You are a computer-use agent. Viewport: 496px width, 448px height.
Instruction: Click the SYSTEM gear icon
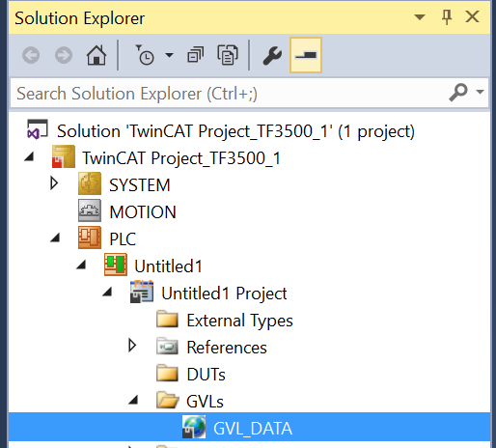[x=90, y=183]
